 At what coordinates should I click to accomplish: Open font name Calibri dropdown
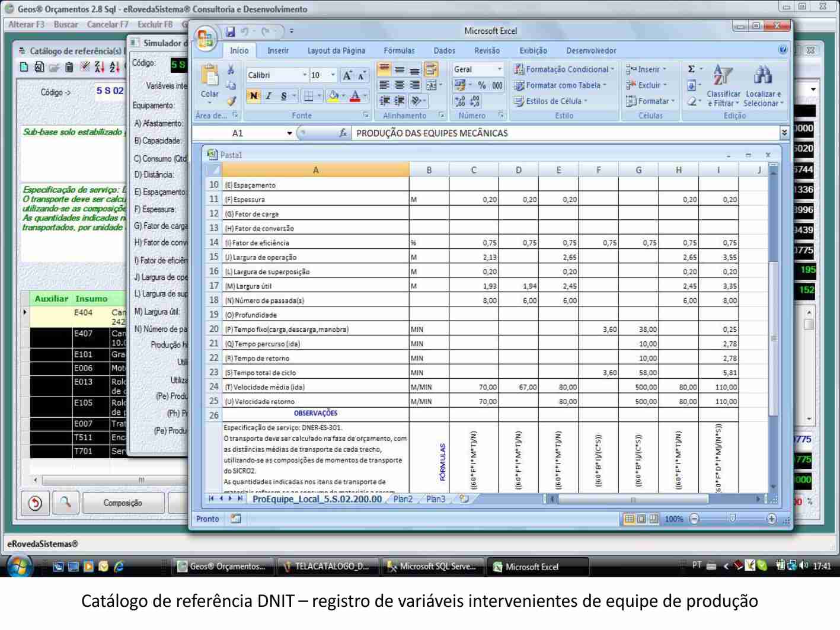305,75
